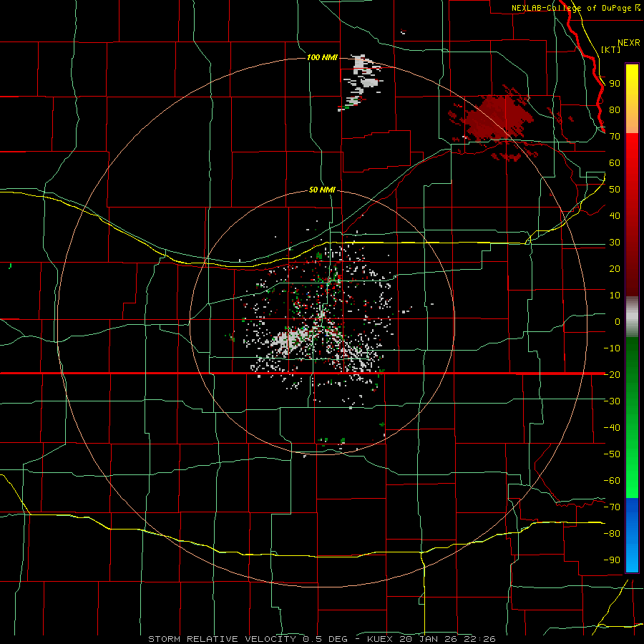The image size is (644, 644).
Task: Click the "50 NMI" range ring label
Action: pos(322,190)
